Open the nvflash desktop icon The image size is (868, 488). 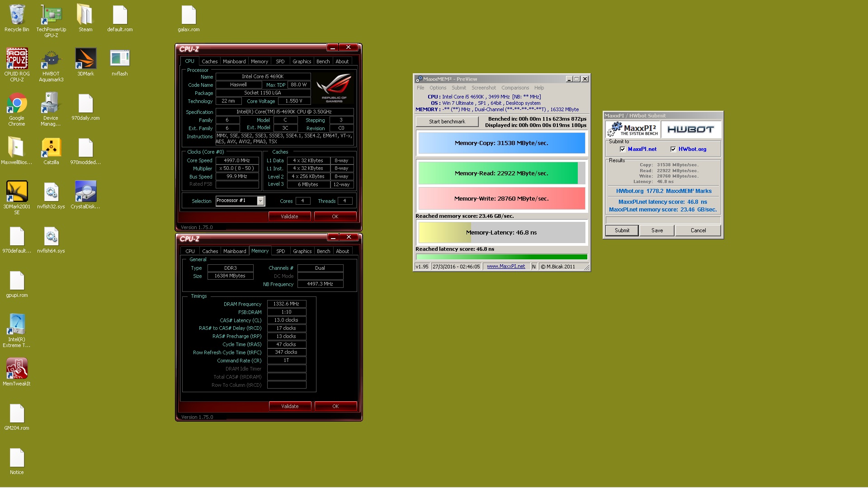pos(120,62)
